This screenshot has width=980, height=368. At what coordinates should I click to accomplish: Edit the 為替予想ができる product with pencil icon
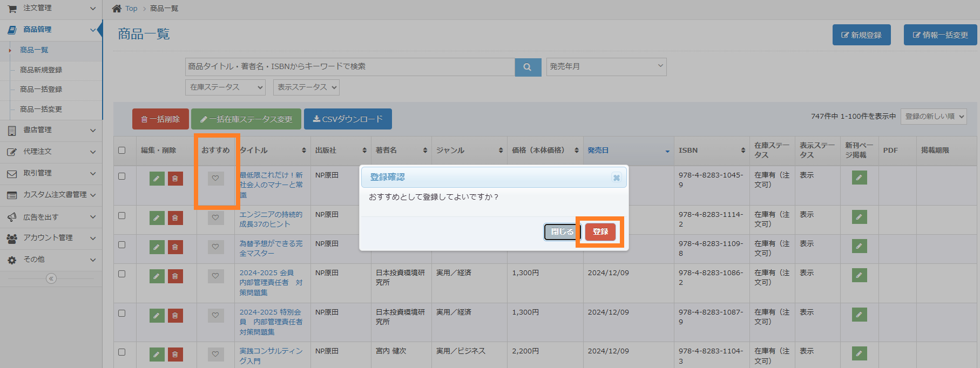[x=157, y=247]
